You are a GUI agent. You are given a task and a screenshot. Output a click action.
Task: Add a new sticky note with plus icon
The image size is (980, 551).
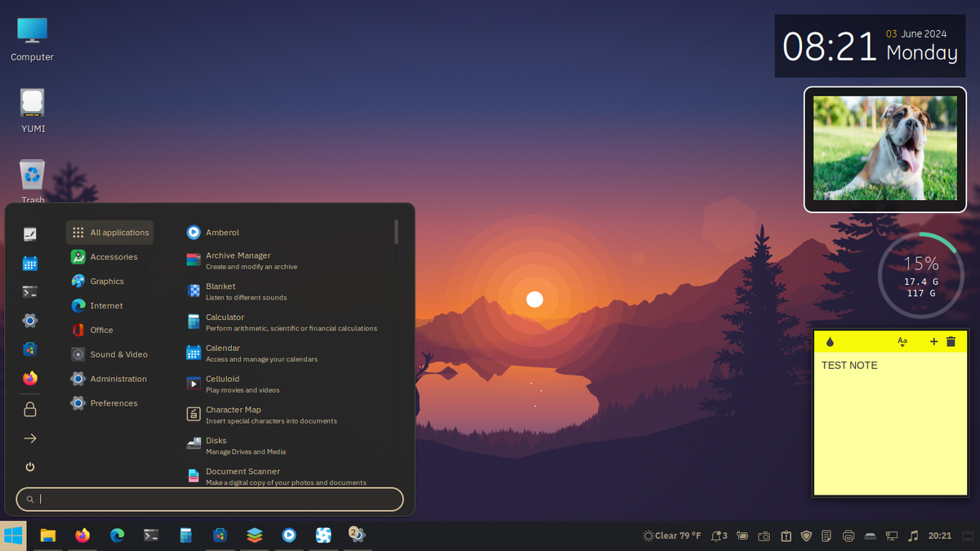(x=934, y=342)
